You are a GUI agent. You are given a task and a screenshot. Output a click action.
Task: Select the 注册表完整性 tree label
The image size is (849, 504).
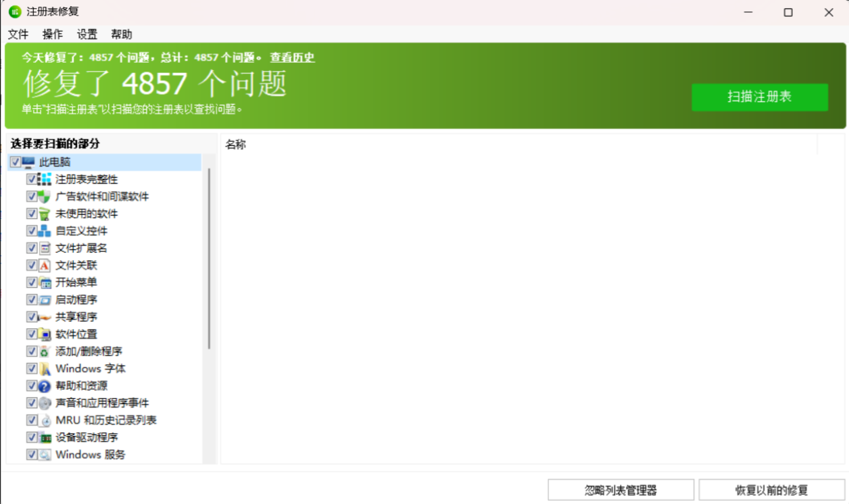[x=87, y=179]
